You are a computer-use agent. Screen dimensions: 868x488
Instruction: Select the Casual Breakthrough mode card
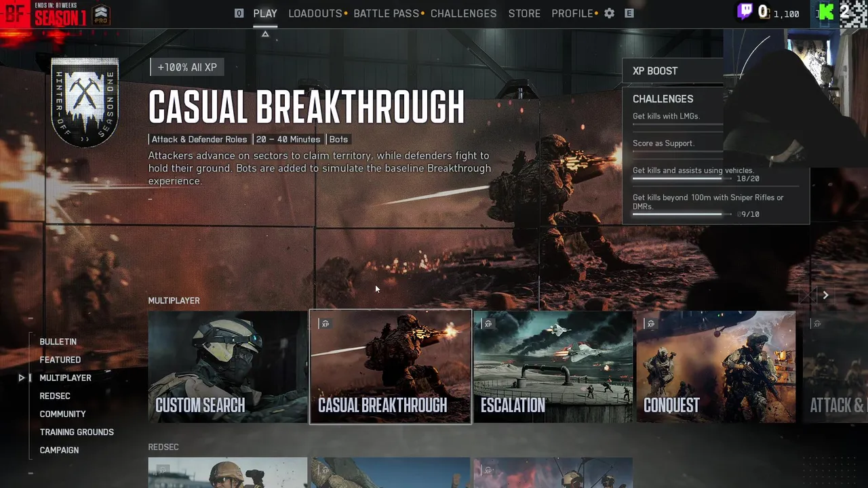391,367
